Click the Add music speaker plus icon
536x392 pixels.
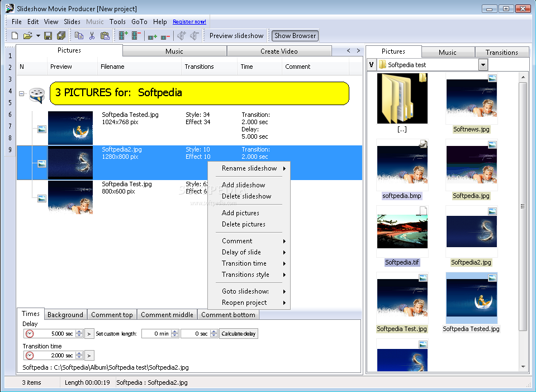click(x=182, y=36)
